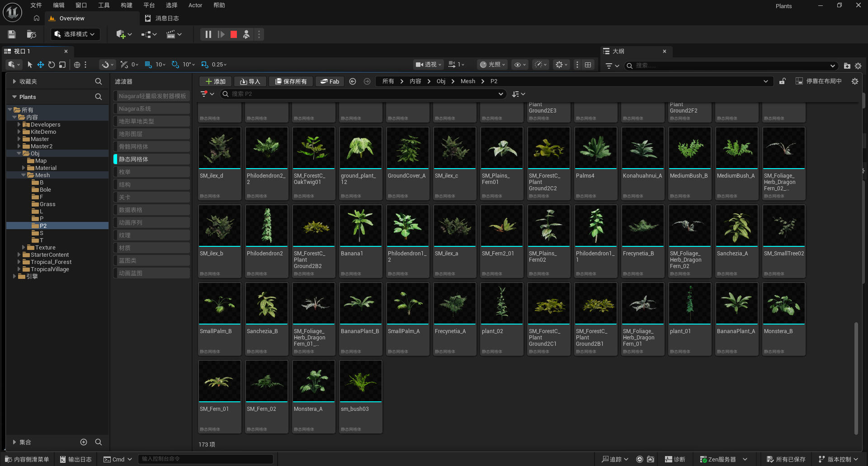
Task: Click the navigate back arrow in content browser
Action: (x=353, y=81)
